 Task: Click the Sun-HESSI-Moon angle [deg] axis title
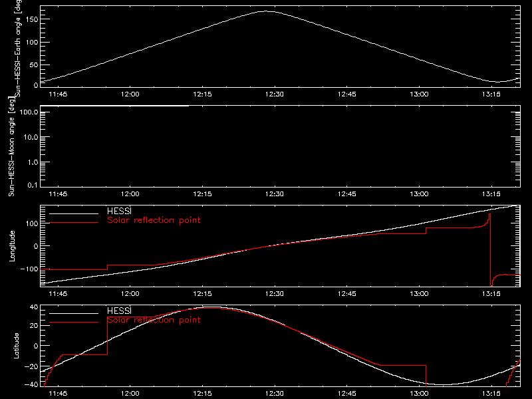click(11, 146)
